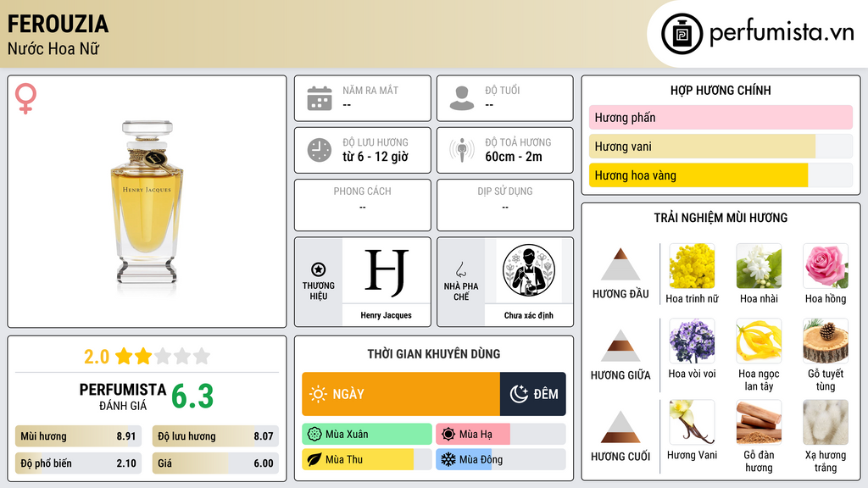Image resolution: width=868 pixels, height=488 pixels.
Task: Click the calendar icon for Năm ra mắt
Action: 320,98
